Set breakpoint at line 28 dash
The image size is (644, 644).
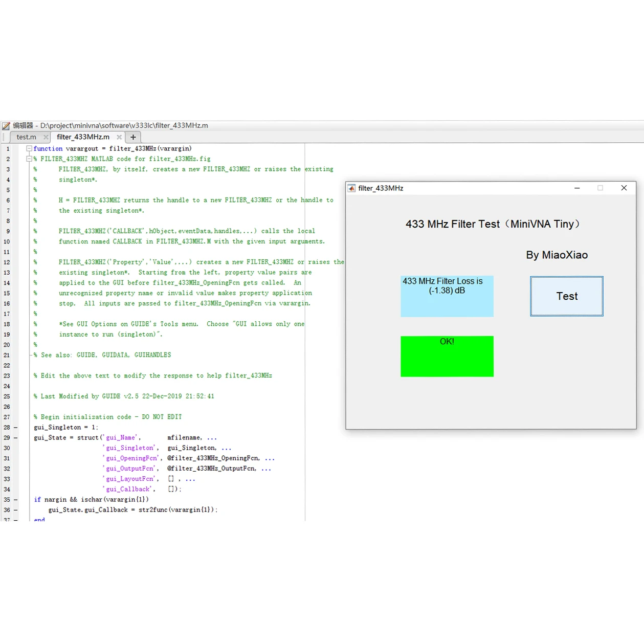point(15,428)
